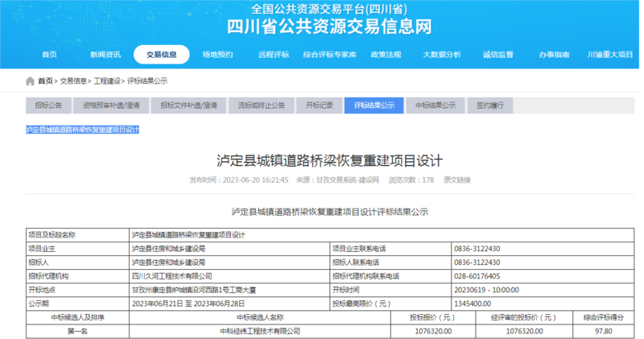This screenshot has width=644, height=339.
Task: Open 川渝重大项目 navigation item
Action: click(610, 55)
